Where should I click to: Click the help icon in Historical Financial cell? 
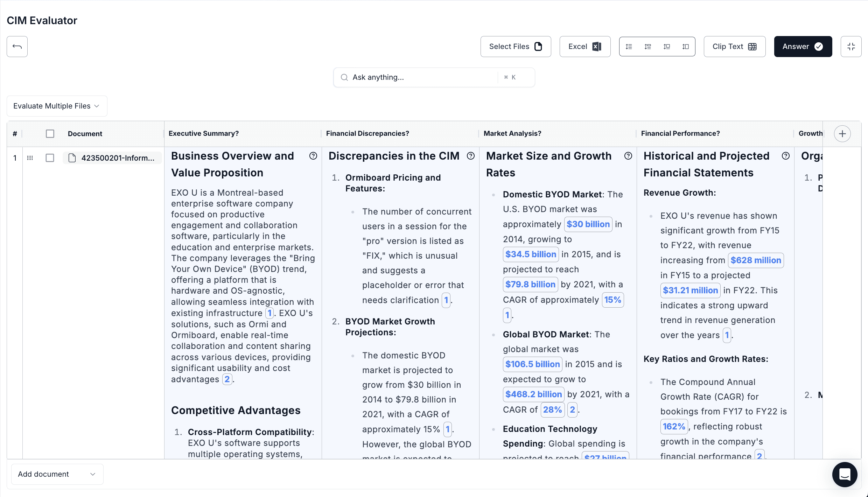click(786, 156)
